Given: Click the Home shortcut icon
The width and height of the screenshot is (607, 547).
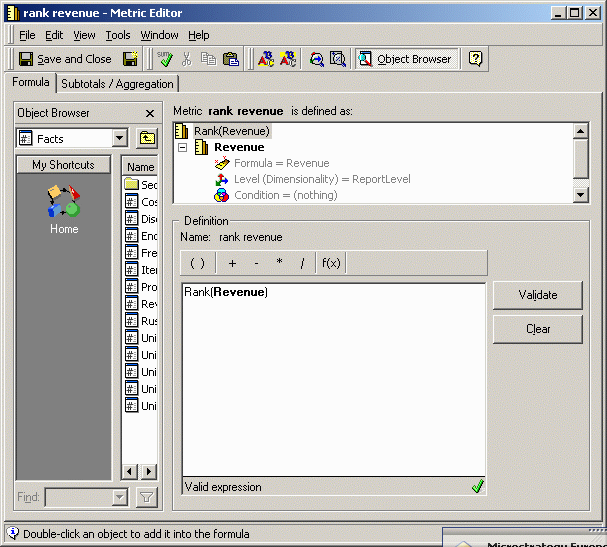Looking at the screenshot, I should [x=64, y=209].
